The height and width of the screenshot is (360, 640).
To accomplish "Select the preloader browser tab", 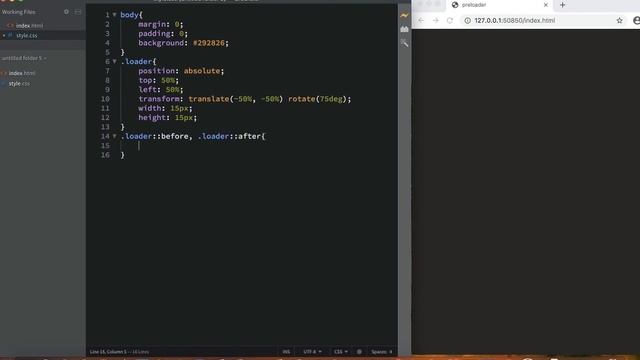I will (x=500, y=5).
